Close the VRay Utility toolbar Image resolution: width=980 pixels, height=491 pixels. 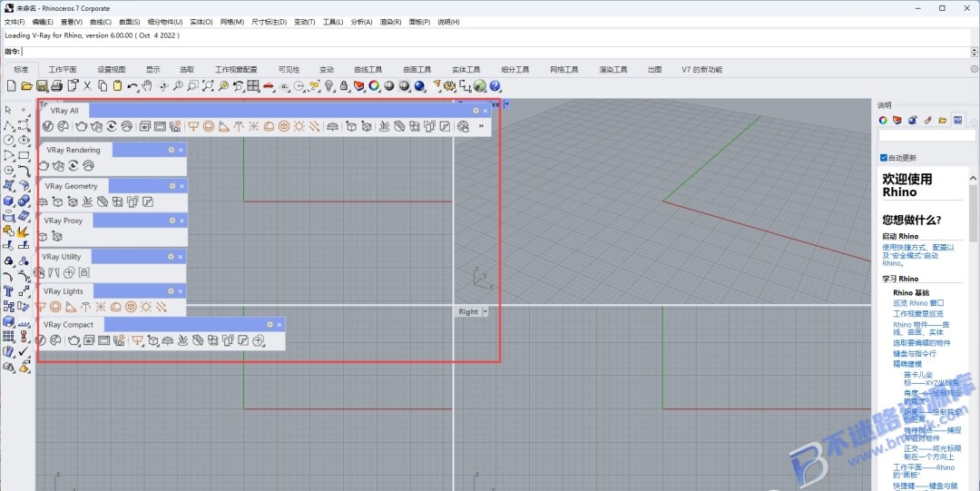tap(181, 257)
